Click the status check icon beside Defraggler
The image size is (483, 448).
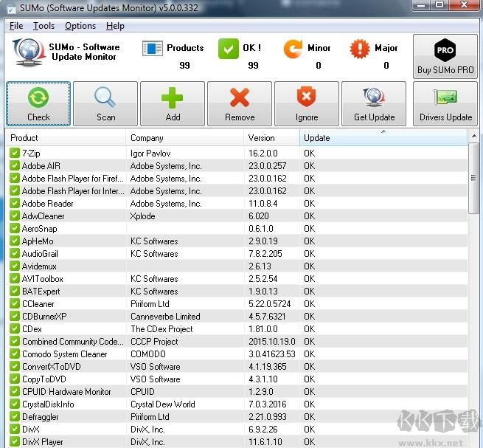pos(15,416)
